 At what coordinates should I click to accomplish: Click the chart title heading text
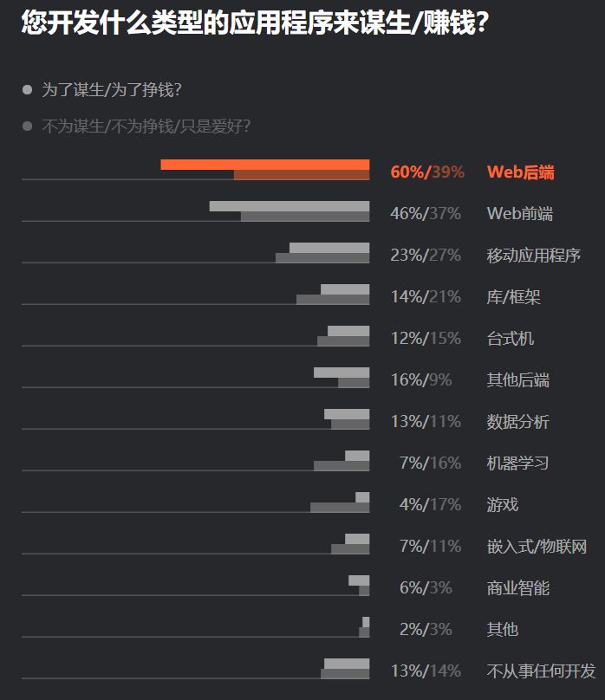pyautogui.click(x=253, y=23)
